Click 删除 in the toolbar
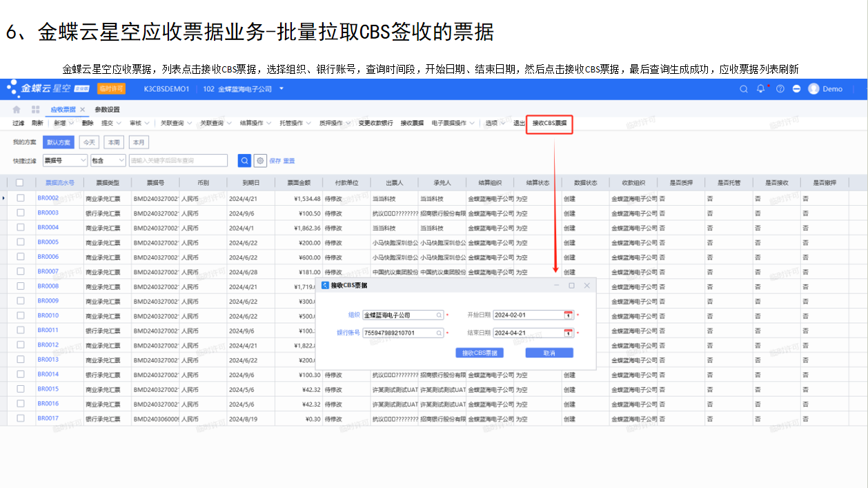This screenshot has height=488, width=868. point(88,123)
